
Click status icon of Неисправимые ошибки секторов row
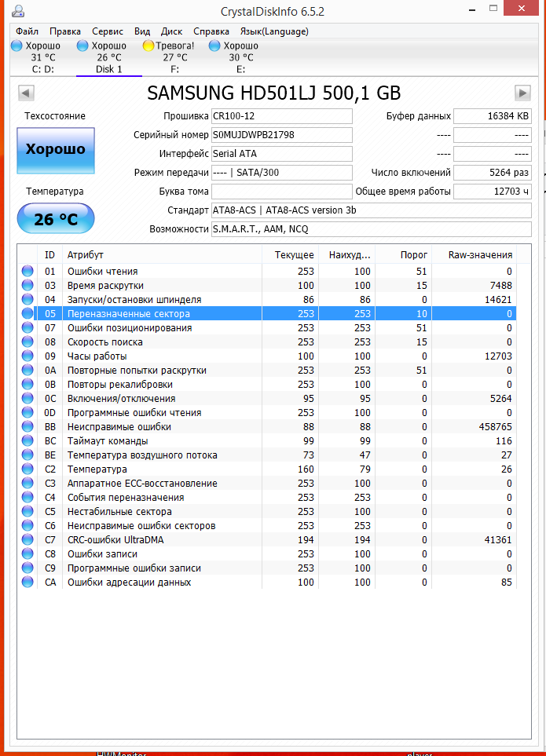tap(27, 525)
